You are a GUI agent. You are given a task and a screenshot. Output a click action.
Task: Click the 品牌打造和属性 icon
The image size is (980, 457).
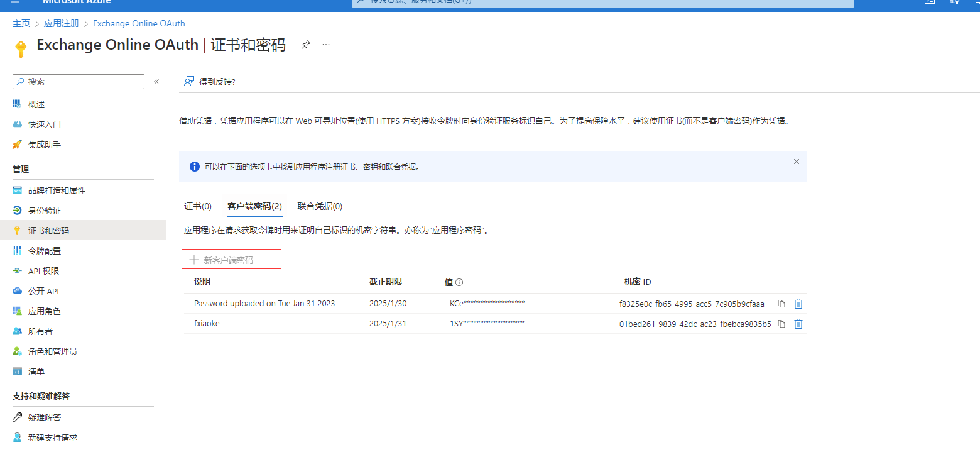pyautogui.click(x=17, y=190)
